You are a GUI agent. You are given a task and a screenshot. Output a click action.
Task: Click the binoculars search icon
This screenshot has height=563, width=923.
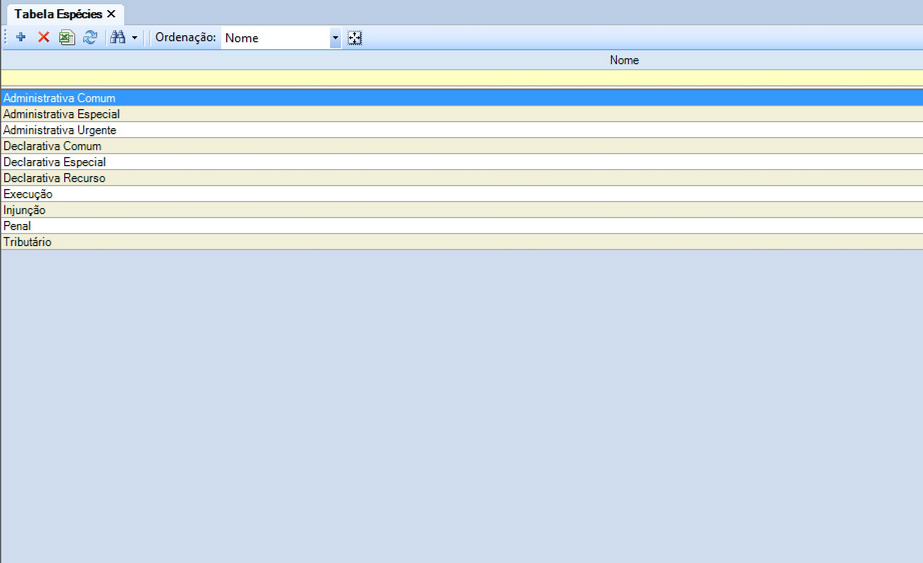(x=118, y=38)
